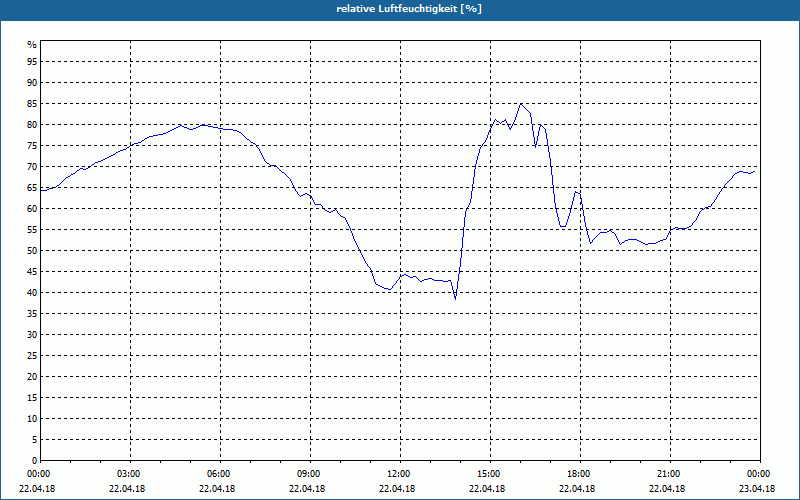Click the 85 y-axis value
The image size is (800, 500).
(x=32, y=104)
